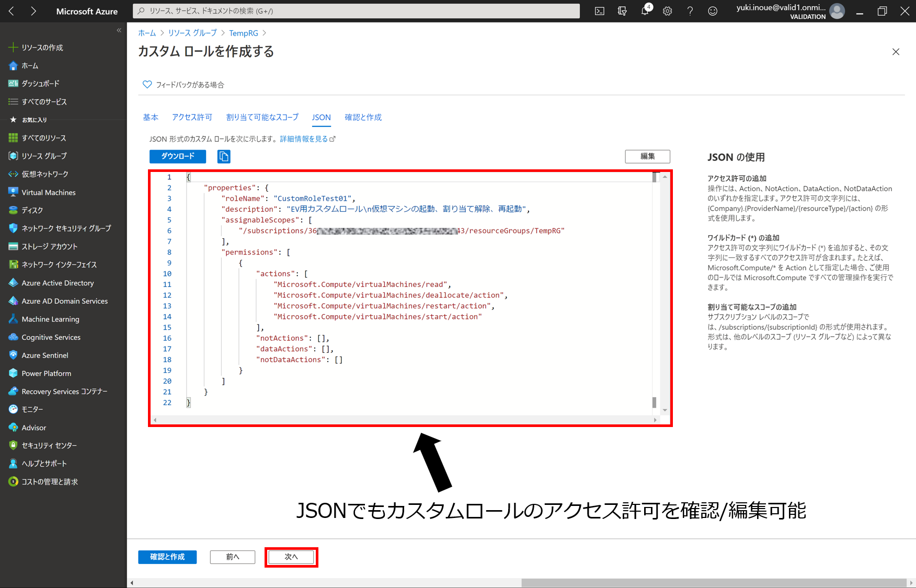This screenshot has width=916, height=588.
Task: Go back with the left arrow
Action: tap(12, 11)
